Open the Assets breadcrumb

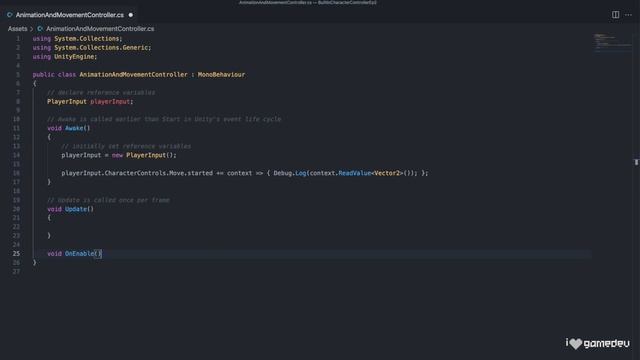(x=18, y=29)
